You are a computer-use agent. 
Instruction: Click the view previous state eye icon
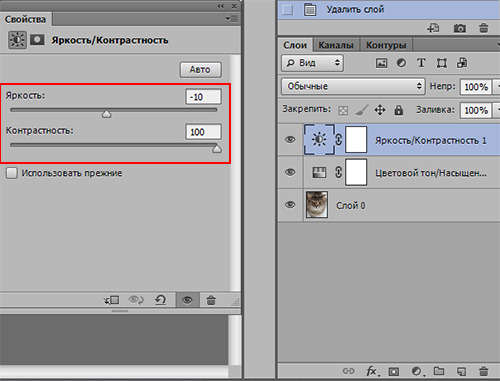click(x=136, y=300)
